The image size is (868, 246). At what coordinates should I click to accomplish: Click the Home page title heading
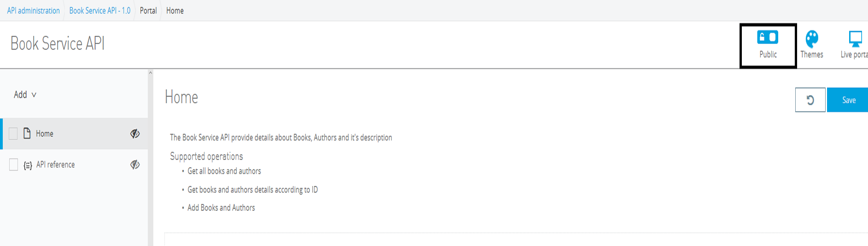coord(181,98)
